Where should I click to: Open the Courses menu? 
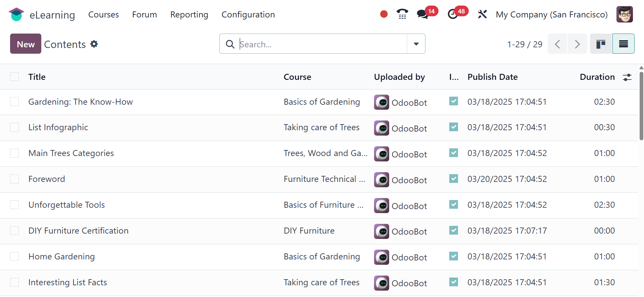(x=103, y=14)
